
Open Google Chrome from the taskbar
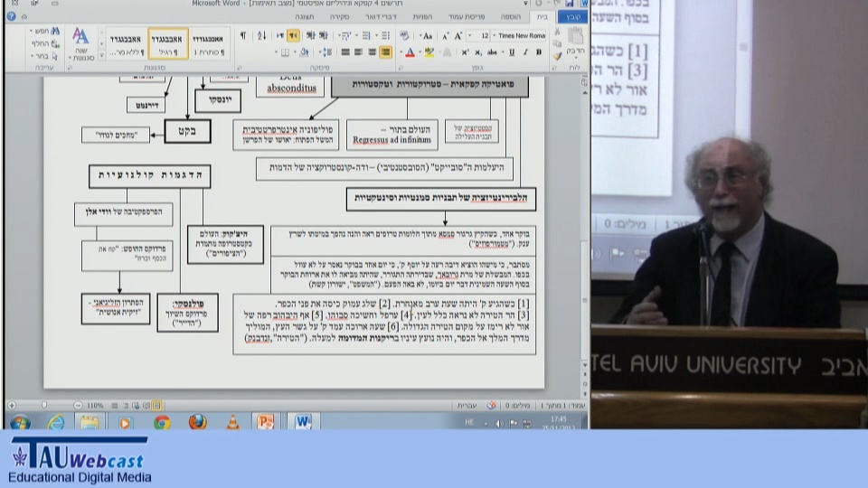tap(162, 422)
